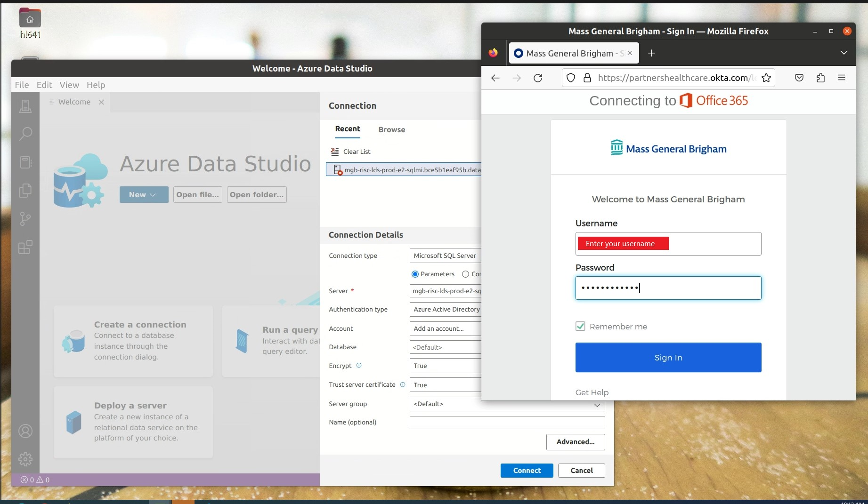
Task: Click the Name (optional) input field
Action: coord(507,423)
